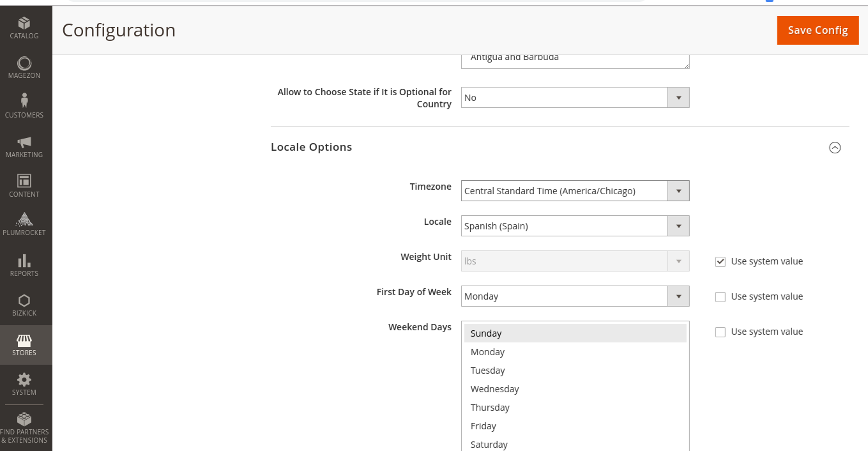Viewport: 868px width, 451px height.
Task: Open the Reports bar-chart icon
Action: pyautogui.click(x=24, y=264)
